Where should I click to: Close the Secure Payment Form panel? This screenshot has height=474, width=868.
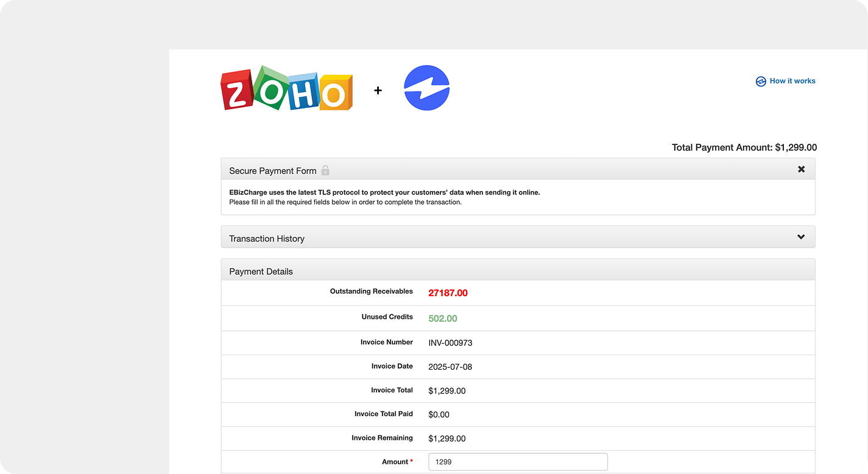pos(801,169)
